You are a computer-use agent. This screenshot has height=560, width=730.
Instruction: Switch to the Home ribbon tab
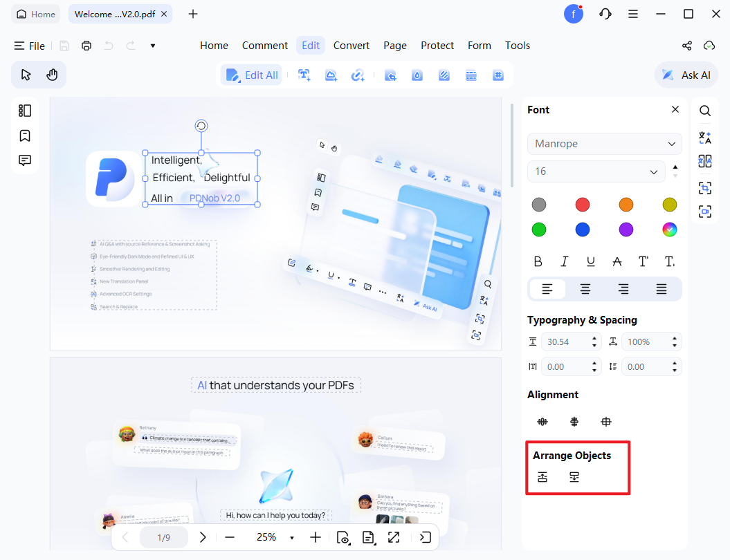[x=215, y=46]
